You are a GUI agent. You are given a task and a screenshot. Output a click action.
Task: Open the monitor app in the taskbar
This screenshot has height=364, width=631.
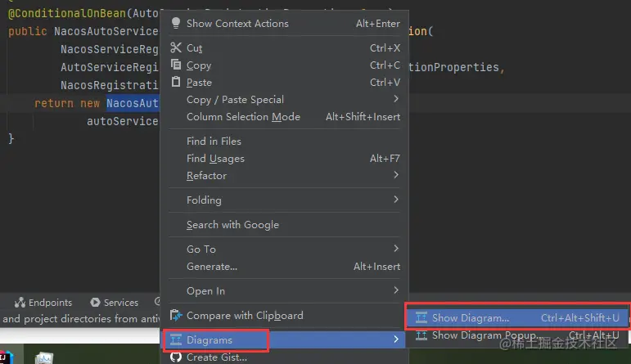[x=44, y=357]
